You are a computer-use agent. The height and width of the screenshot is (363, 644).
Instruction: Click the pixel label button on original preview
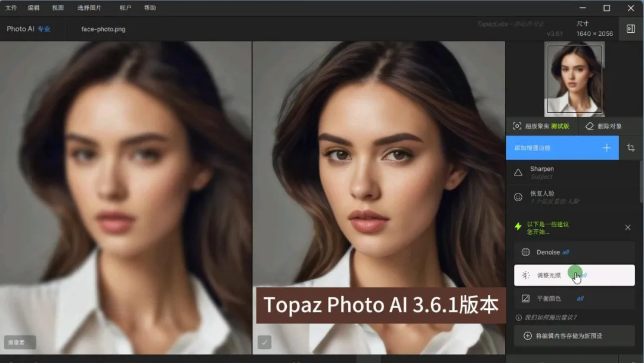pos(20,342)
